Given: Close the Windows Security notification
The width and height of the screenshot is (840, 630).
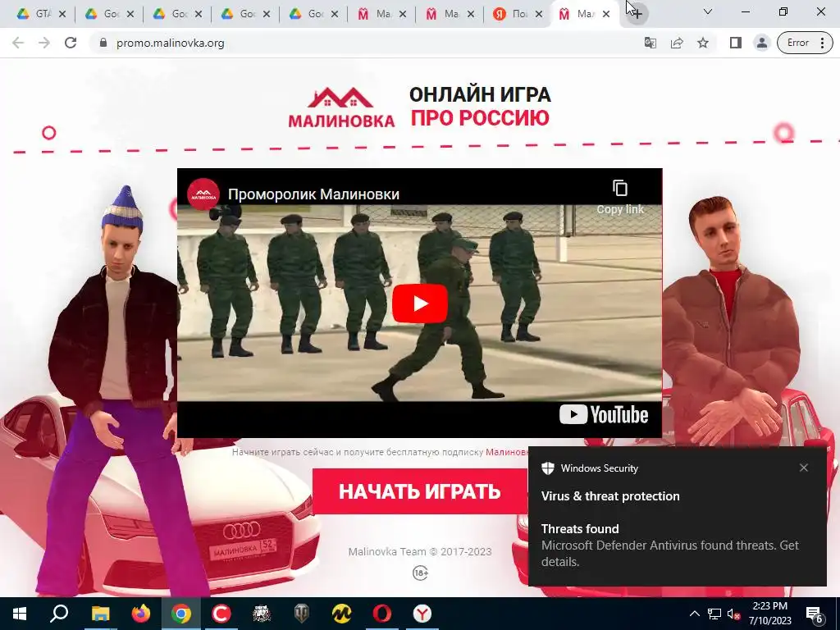Looking at the screenshot, I should [804, 468].
